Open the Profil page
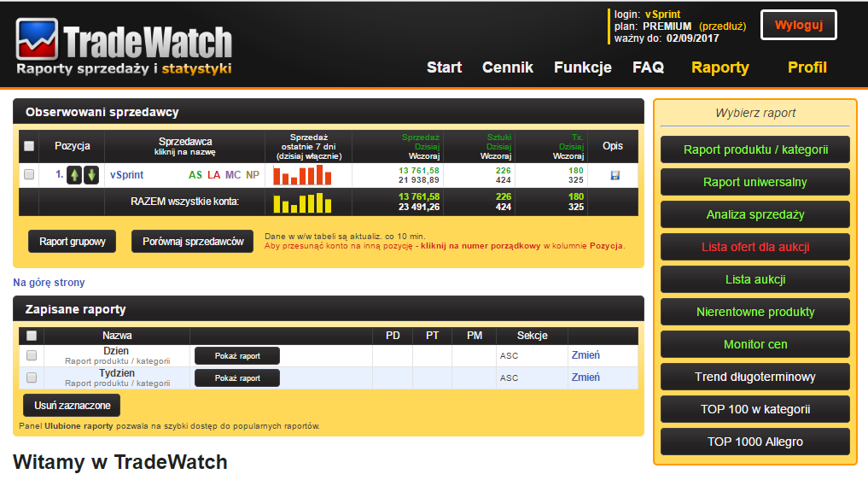This screenshot has height=480, width=868. tap(807, 67)
